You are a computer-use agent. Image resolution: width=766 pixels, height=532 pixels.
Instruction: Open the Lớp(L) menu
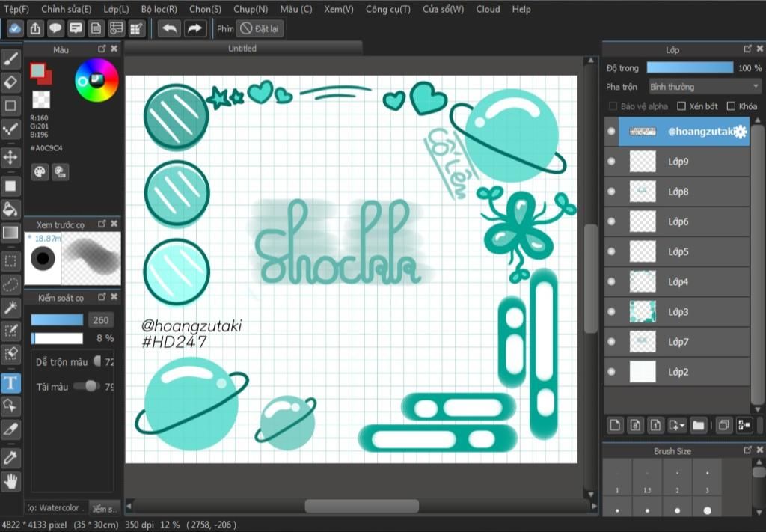[x=116, y=9]
